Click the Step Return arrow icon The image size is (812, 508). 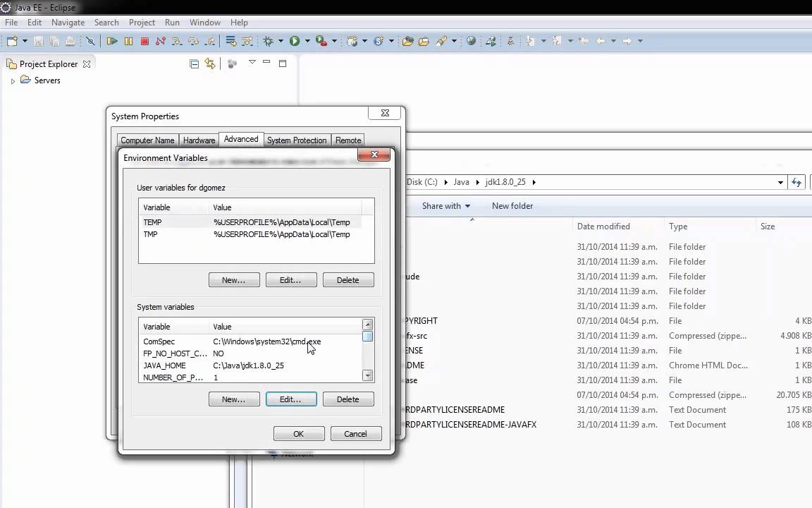pos(210,41)
